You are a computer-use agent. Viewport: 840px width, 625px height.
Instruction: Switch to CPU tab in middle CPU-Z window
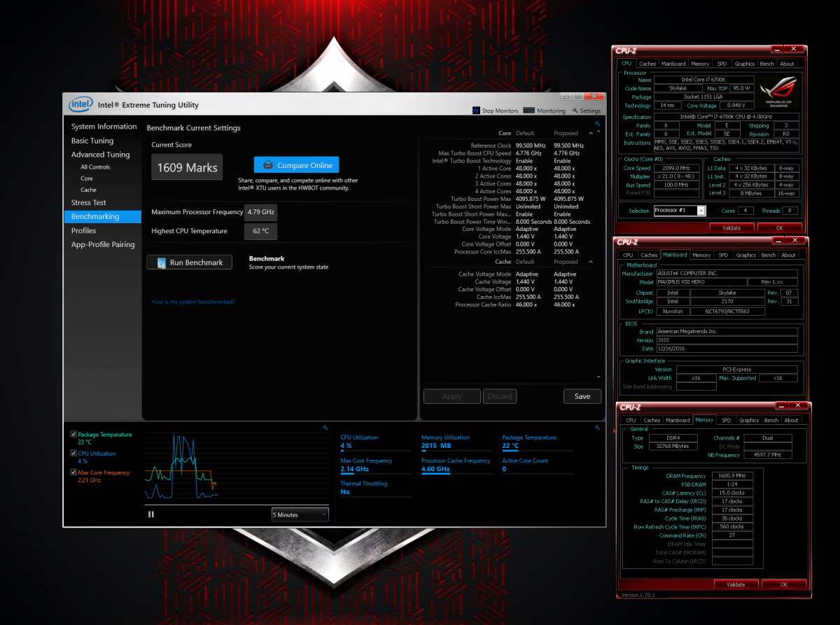[x=628, y=255]
